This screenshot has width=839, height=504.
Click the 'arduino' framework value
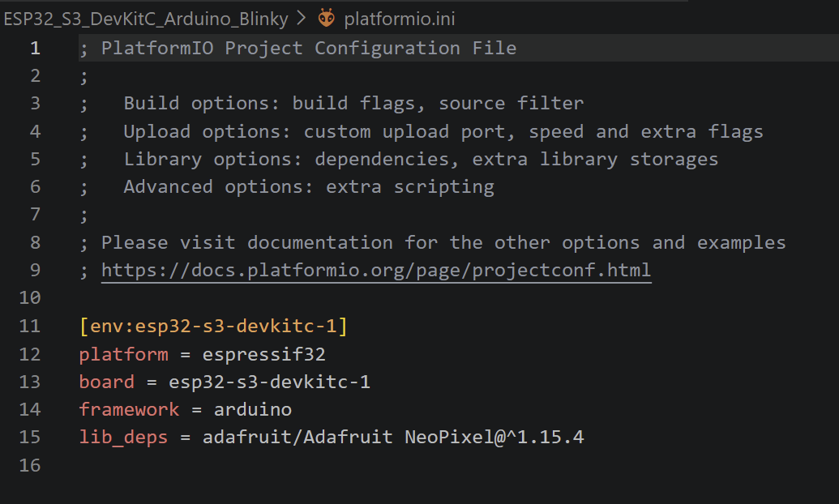[252, 409]
